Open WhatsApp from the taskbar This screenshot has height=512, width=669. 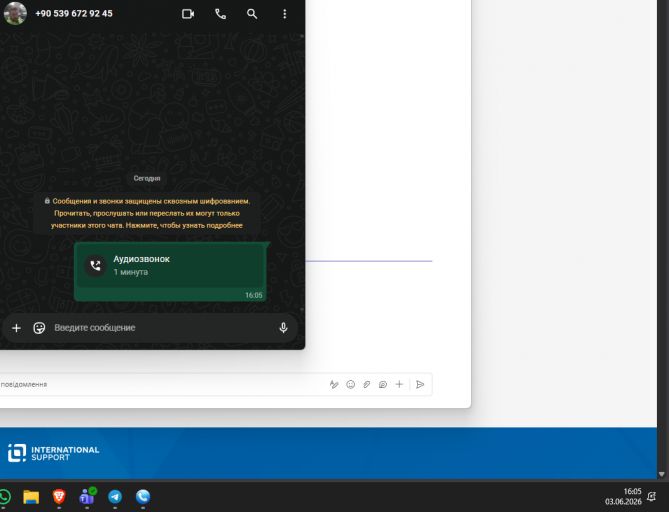(5, 497)
